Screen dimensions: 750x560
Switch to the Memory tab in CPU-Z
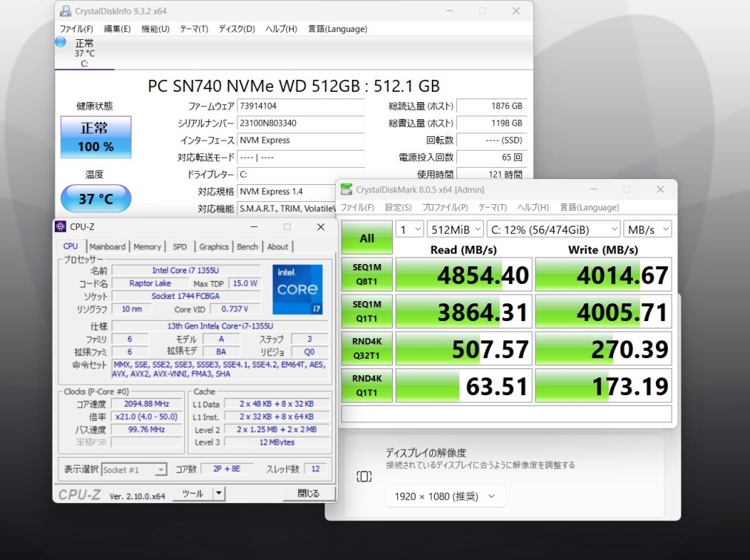[147, 246]
